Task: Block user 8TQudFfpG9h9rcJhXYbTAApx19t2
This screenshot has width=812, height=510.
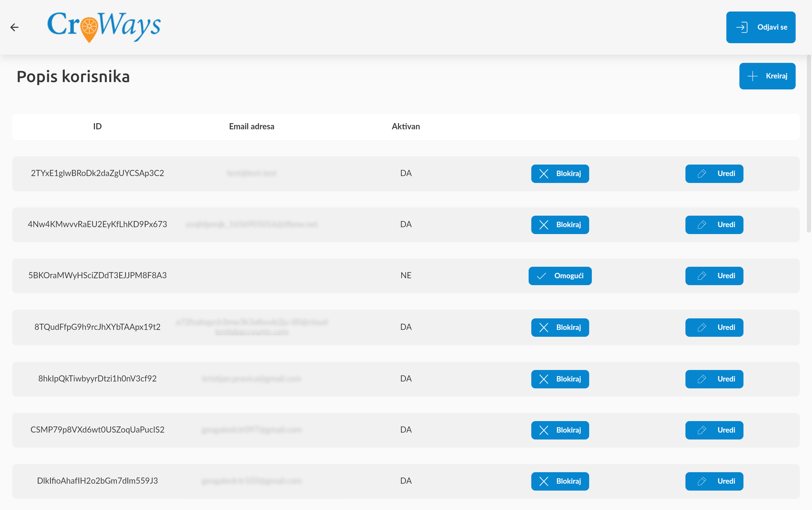Action: tap(560, 328)
